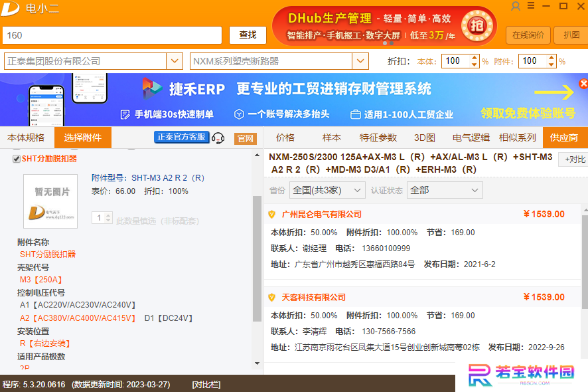Select voltage code A2【AC380V/AC400V/AC415V】
The height and width of the screenshot is (392, 588).
pos(78,318)
